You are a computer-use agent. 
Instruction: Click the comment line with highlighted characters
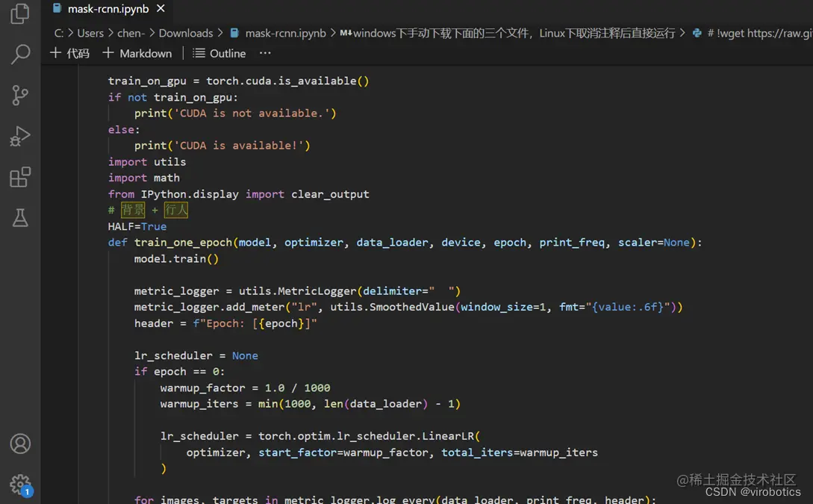tap(148, 210)
